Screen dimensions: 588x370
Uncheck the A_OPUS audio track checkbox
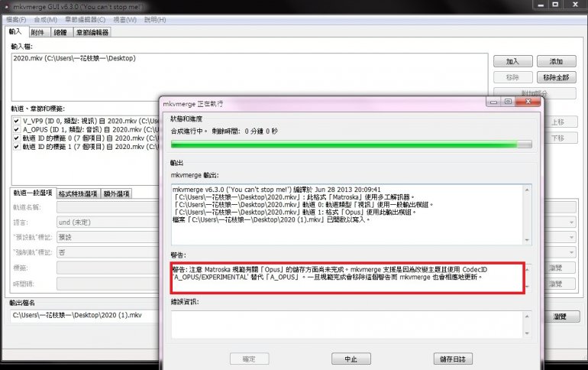tap(17, 129)
